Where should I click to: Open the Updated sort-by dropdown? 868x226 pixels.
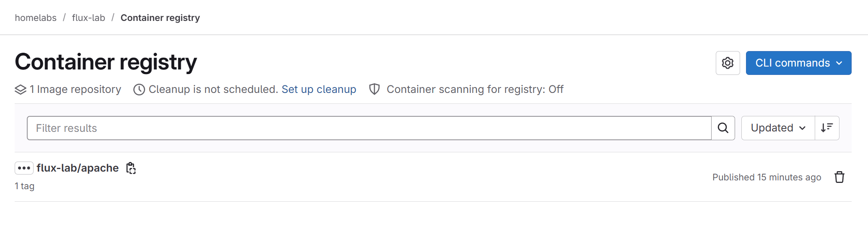tap(778, 128)
